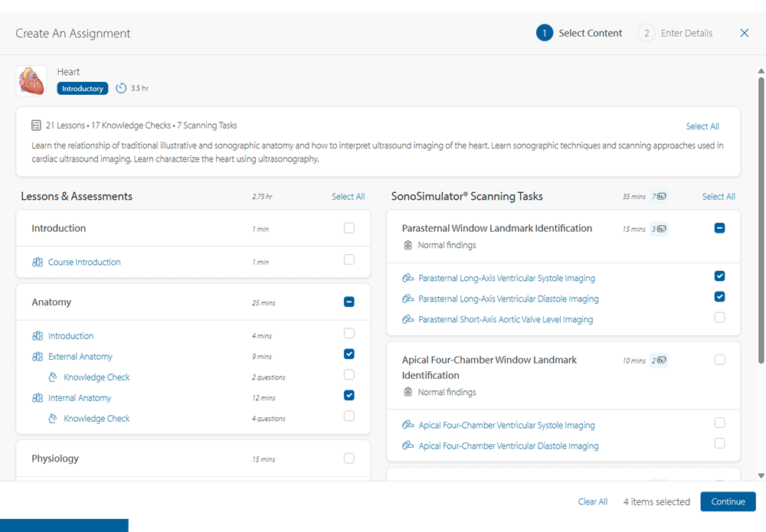The height and width of the screenshot is (532, 766).
Task: Click the scan icon beside Apical Four-Chamber Ventricular Diastole
Action: point(408,446)
